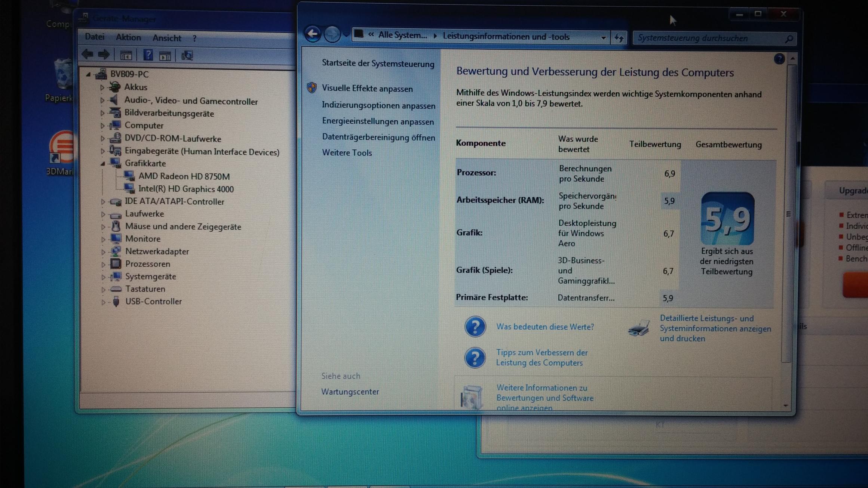Click the vertical scrollbar of the performance window
The width and height of the screenshot is (868, 488).
tap(788, 214)
